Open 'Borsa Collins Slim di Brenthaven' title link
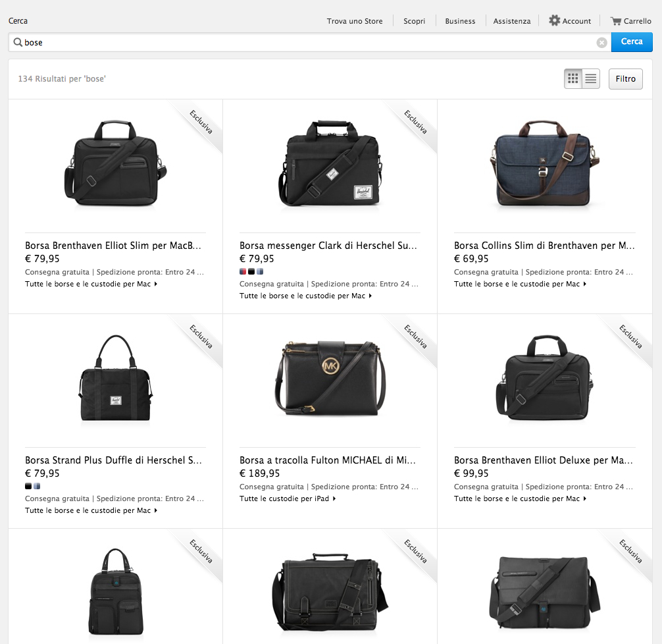 544,246
